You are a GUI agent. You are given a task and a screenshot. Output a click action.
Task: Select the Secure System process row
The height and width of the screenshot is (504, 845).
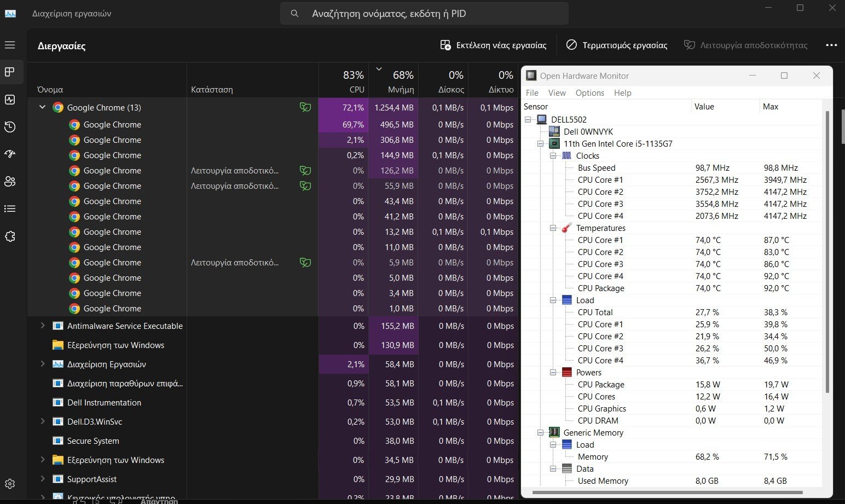click(273, 441)
